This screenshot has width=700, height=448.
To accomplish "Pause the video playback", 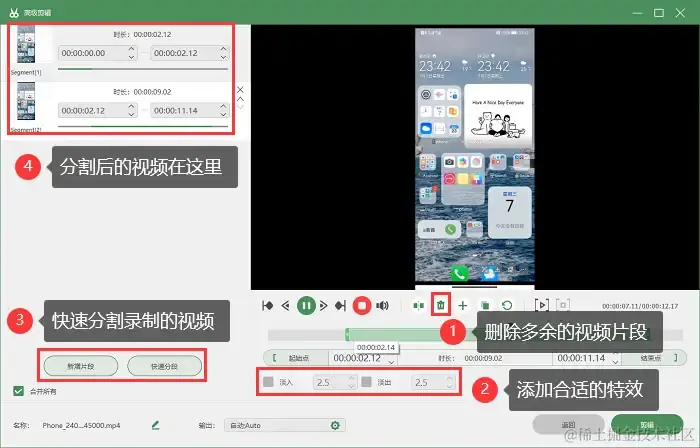I will (306, 306).
